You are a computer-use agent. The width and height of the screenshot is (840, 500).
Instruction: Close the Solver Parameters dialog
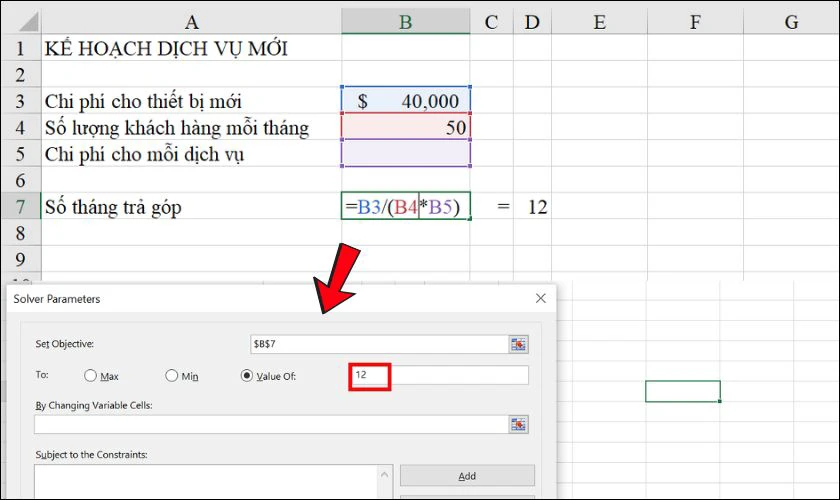pos(541,298)
